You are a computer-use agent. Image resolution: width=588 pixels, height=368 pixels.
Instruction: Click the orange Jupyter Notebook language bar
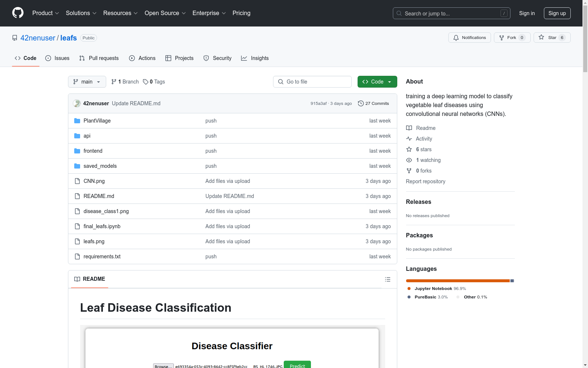click(x=458, y=281)
